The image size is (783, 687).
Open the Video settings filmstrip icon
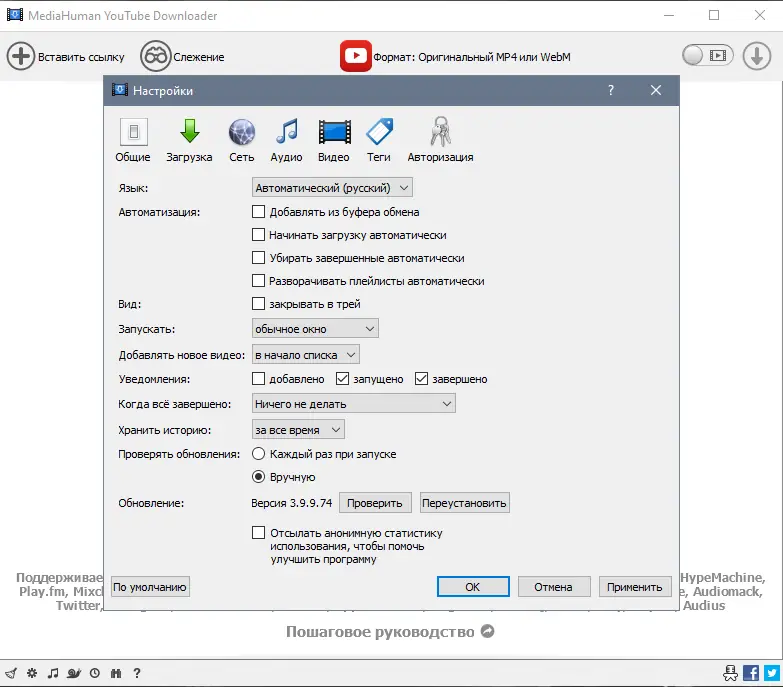[335, 132]
